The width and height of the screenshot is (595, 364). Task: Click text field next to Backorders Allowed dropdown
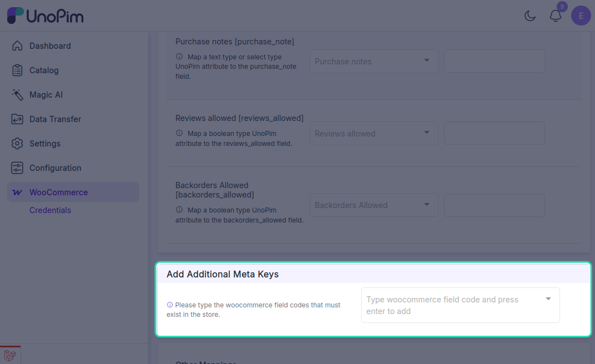pos(495,205)
